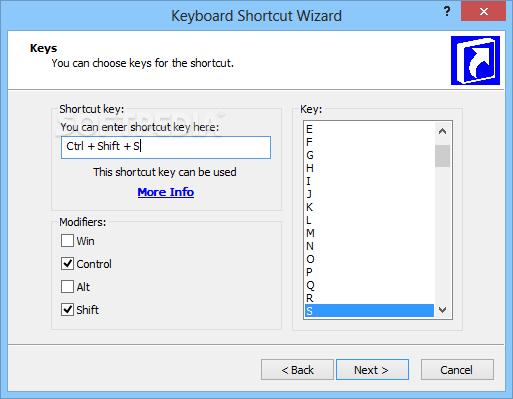This screenshot has width=513, height=399.
Task: Select key R in the list
Action: (369, 298)
